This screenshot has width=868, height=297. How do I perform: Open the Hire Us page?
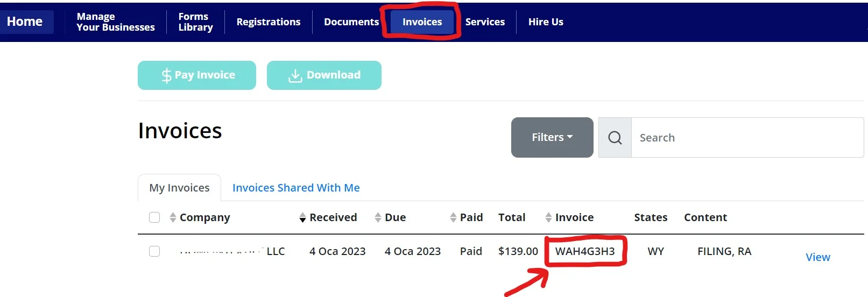point(546,22)
